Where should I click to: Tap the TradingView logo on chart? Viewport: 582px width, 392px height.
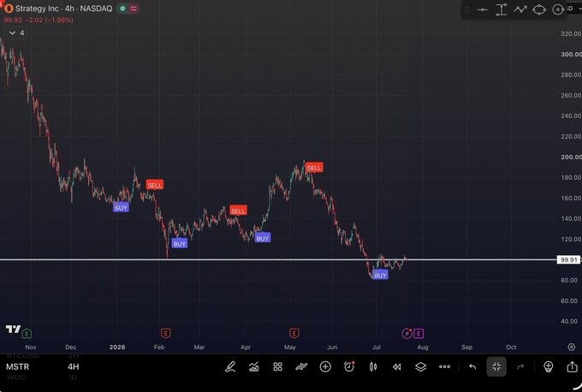(x=13, y=329)
